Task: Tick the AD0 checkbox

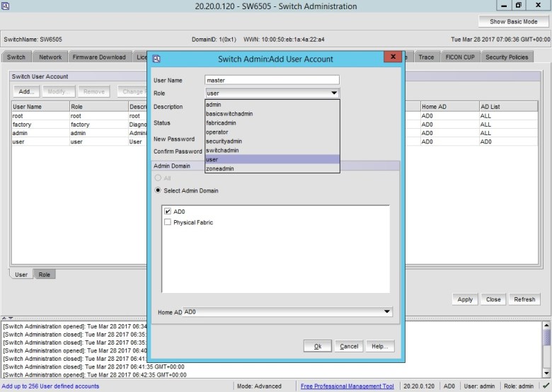Action: (x=168, y=212)
